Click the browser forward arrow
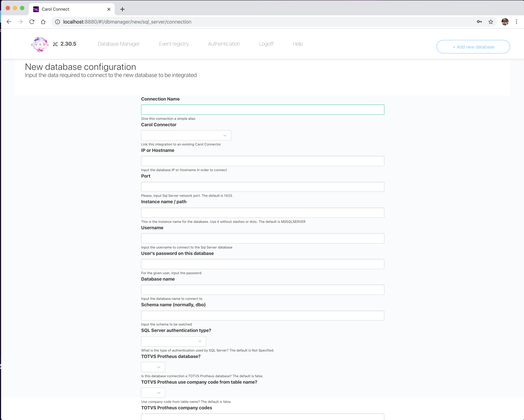Image resolution: width=524 pixels, height=420 pixels. pyautogui.click(x=20, y=22)
